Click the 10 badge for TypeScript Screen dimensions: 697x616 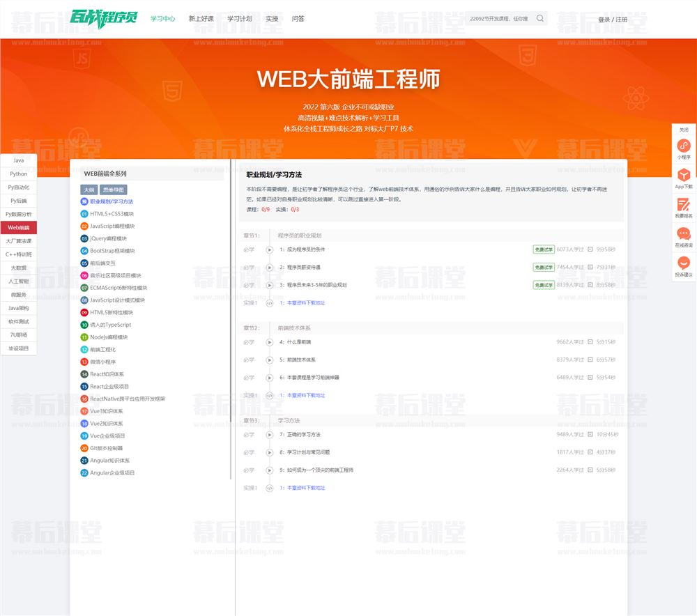click(x=84, y=325)
